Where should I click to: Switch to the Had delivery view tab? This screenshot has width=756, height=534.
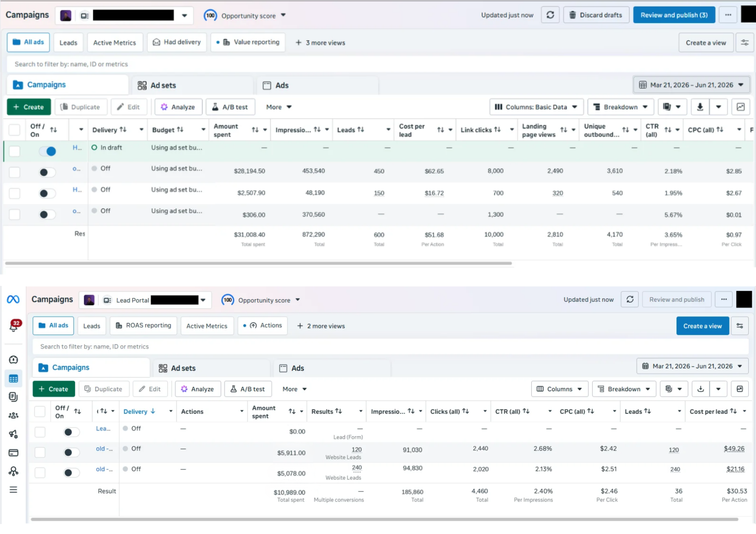[x=177, y=42]
